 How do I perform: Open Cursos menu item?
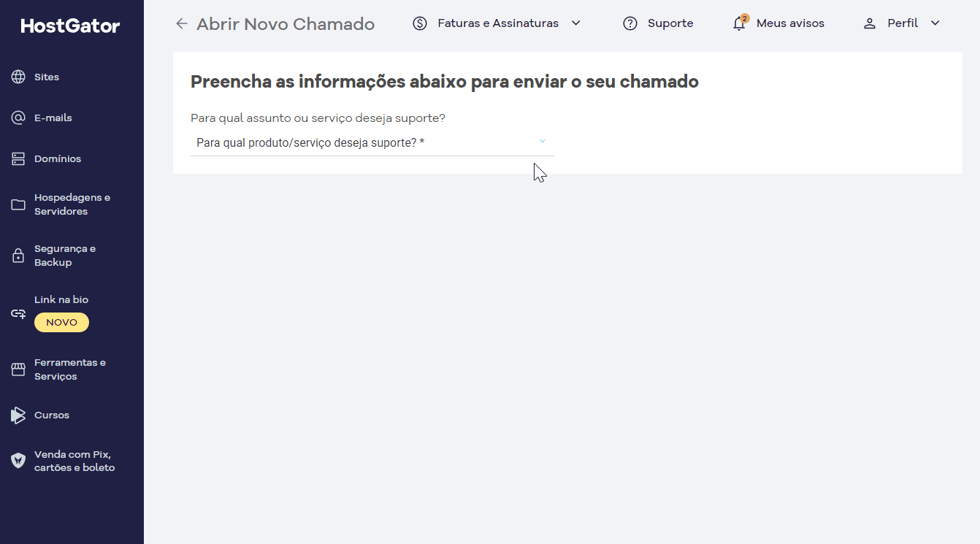pos(52,415)
